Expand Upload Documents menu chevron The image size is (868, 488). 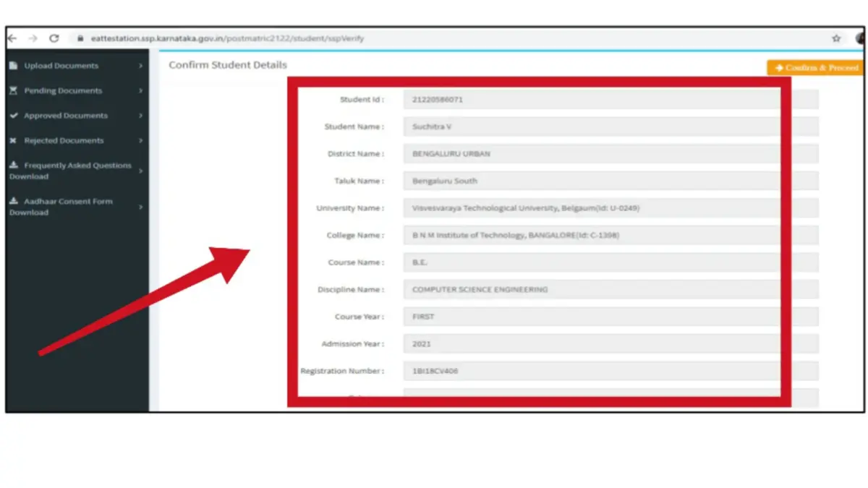[140, 66]
